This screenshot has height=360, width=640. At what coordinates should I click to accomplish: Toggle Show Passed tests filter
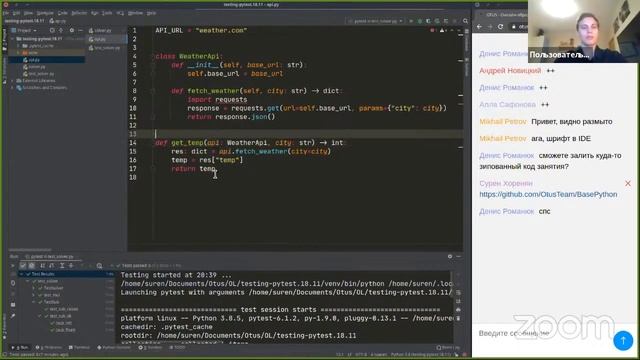23,266
